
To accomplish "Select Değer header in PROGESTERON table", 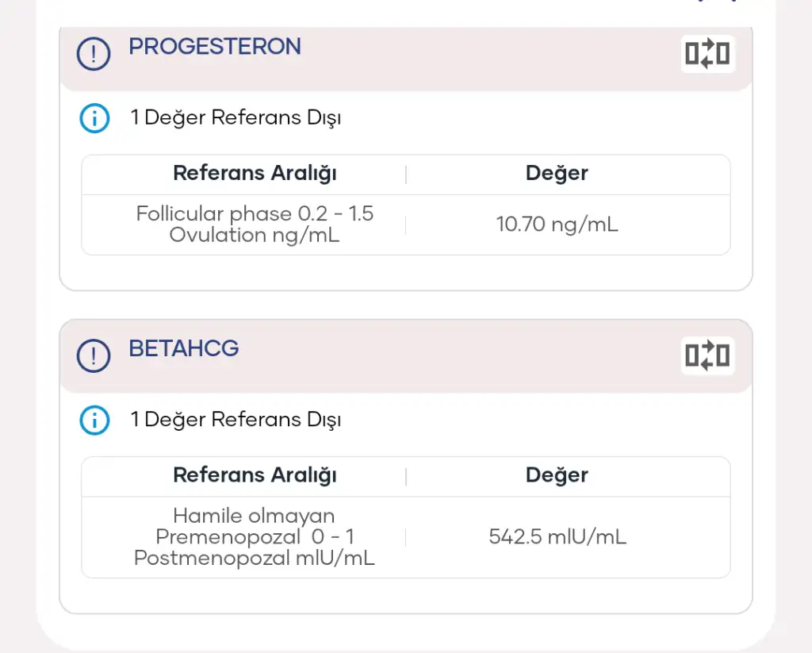I will tap(557, 174).
